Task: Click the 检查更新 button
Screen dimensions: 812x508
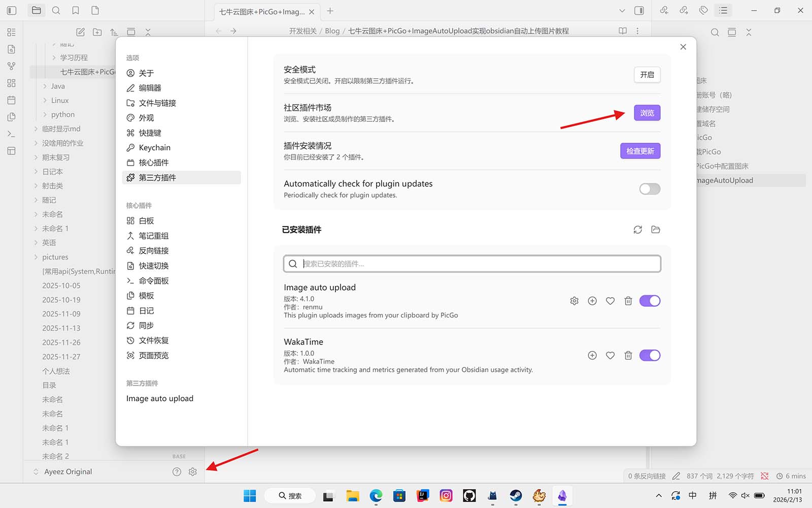Action: point(640,151)
